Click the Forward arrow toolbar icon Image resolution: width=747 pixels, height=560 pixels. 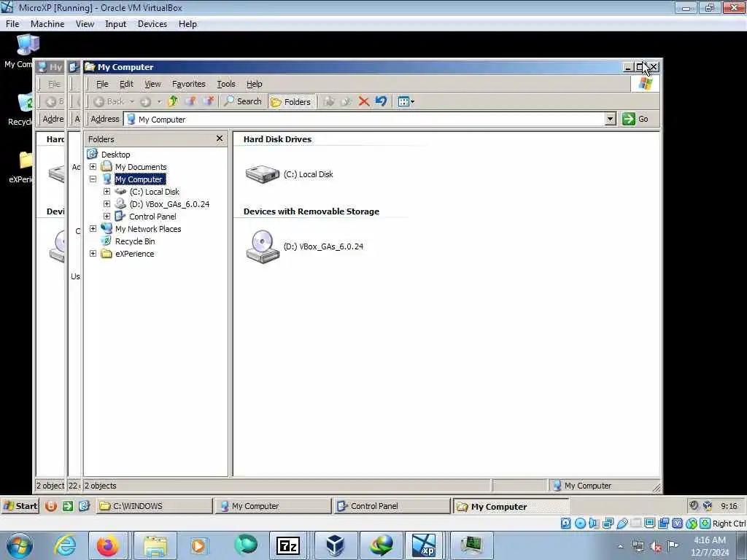coord(145,101)
